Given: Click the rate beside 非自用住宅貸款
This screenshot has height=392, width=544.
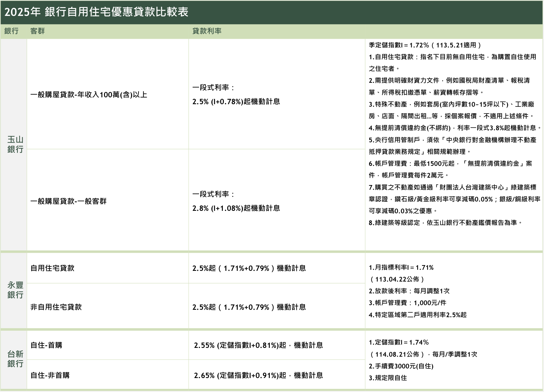Looking at the screenshot, I should click(x=249, y=307).
